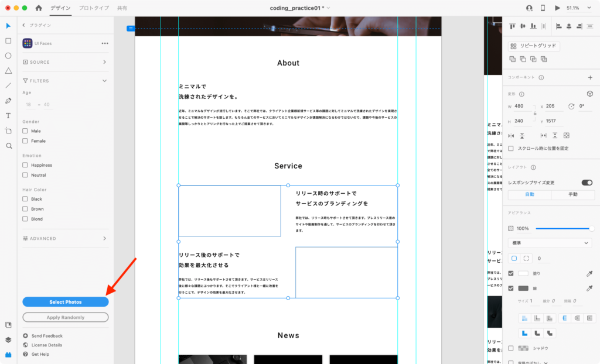Enable fix position when scrolling checkbox
Viewport: 600px width, 364px height.
[511, 149]
